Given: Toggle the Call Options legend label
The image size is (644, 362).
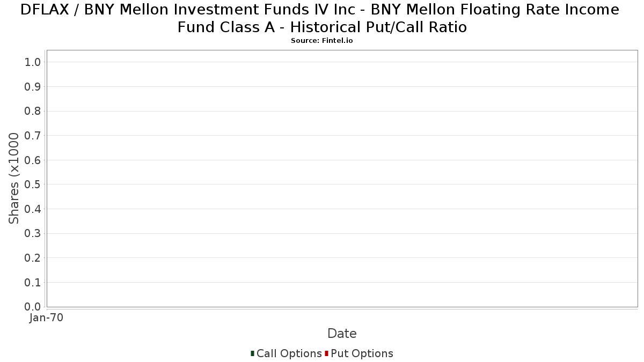Looking at the screenshot, I should coord(289,353).
